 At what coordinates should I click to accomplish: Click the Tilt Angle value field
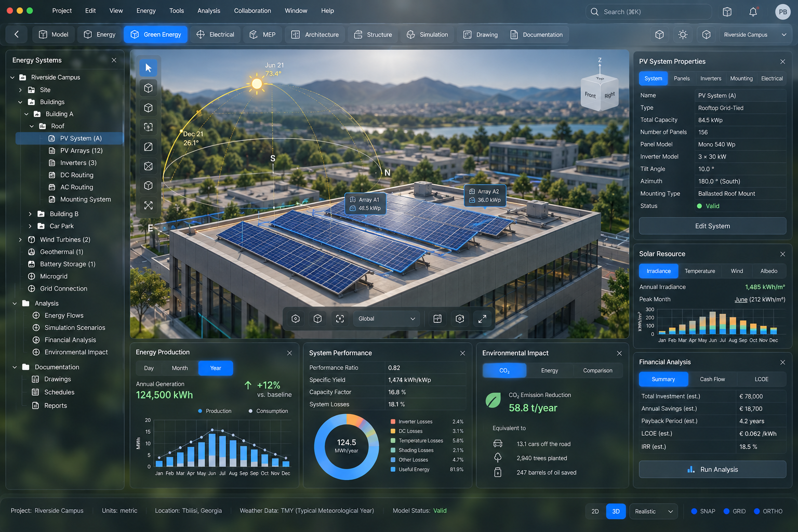[x=740, y=169]
